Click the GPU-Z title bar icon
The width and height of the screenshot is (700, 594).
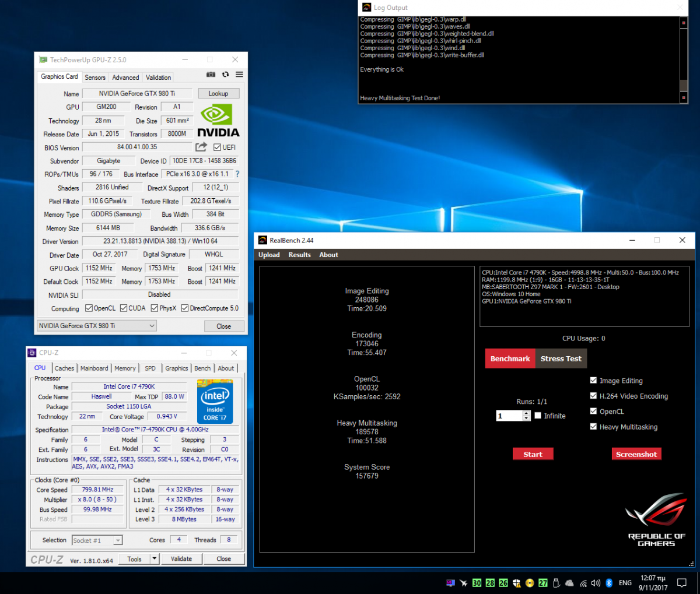(43, 59)
